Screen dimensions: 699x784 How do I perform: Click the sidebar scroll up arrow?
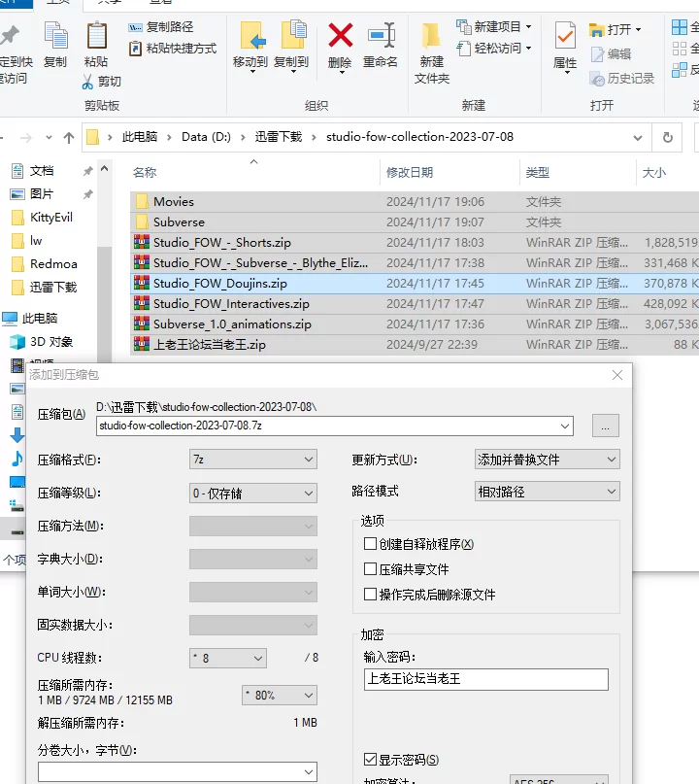(105, 168)
